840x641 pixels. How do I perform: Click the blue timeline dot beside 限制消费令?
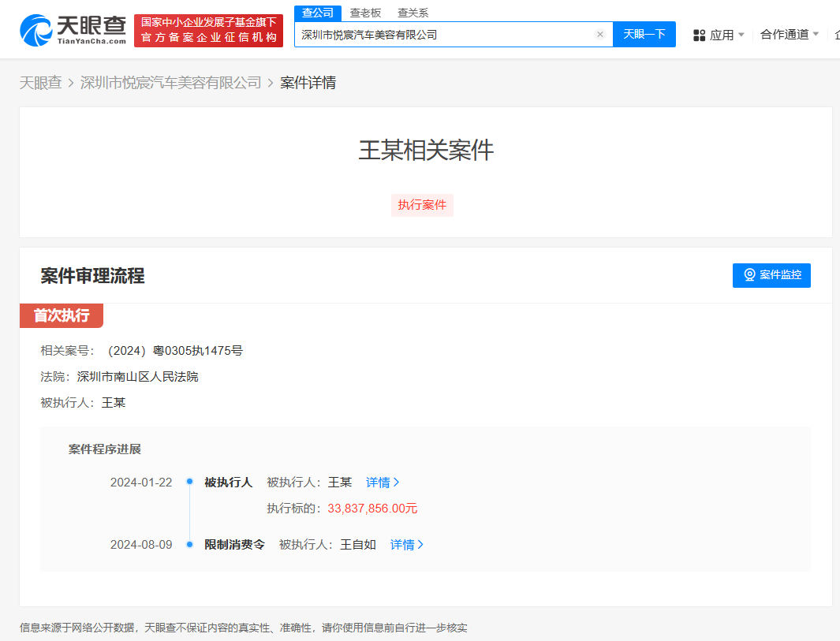(x=189, y=544)
